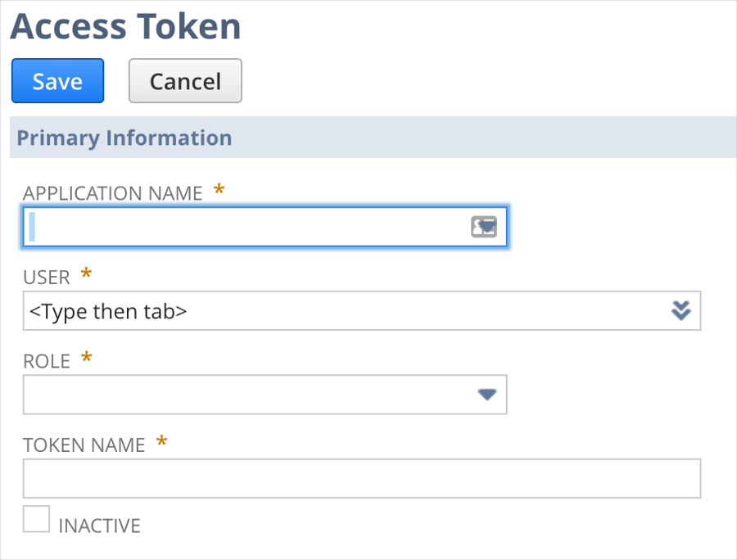The image size is (737, 560).
Task: Collapse the Primary Information section header
Action: (124, 138)
